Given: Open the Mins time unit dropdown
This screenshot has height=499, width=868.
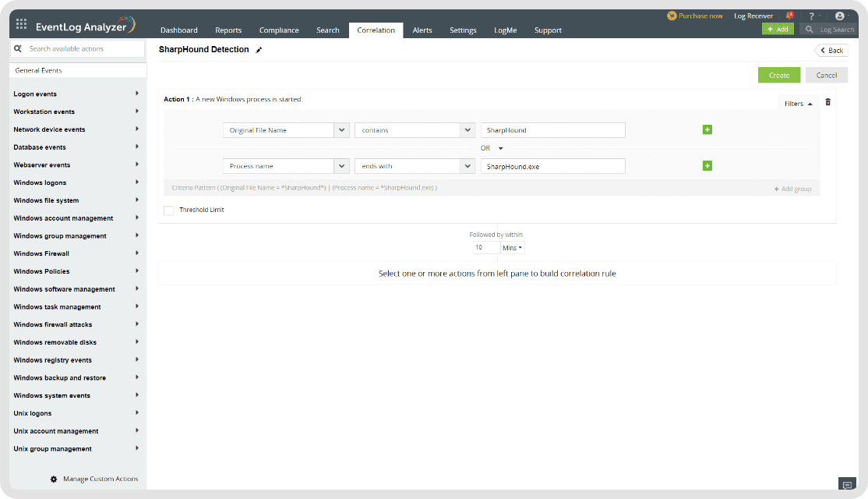Looking at the screenshot, I should [512, 248].
